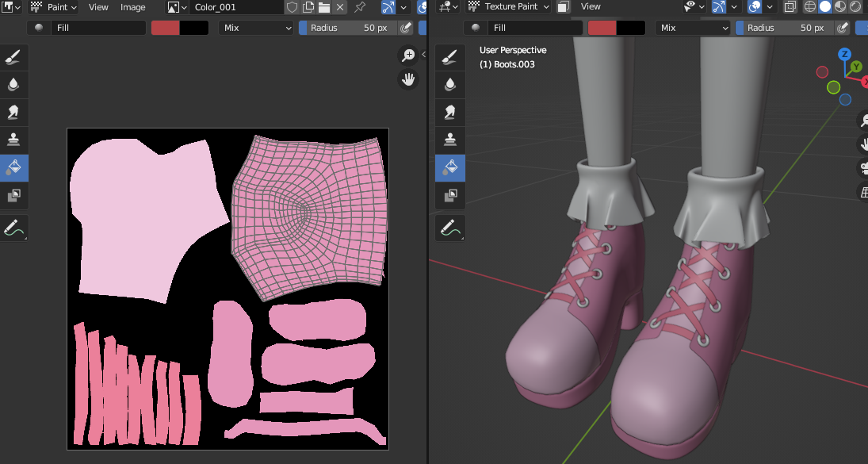Click the Y axis on the navigation gizmo
Image resolution: width=868 pixels, height=464 pixels.
tap(856, 67)
